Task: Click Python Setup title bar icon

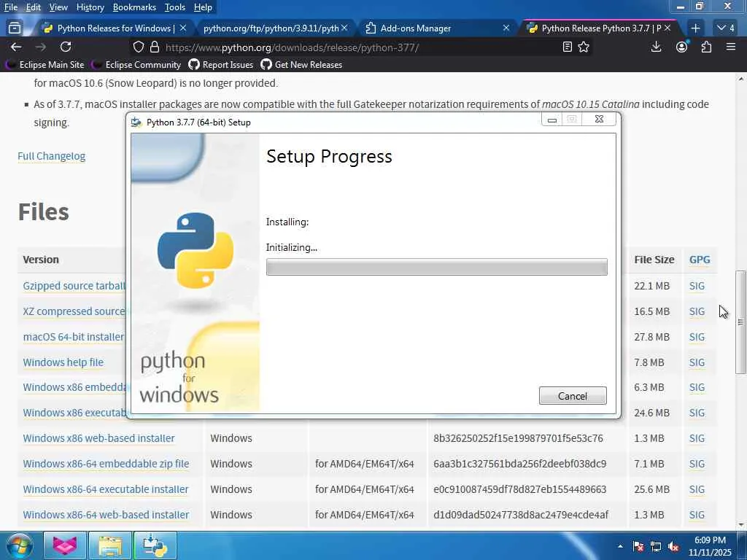Action: click(x=136, y=122)
